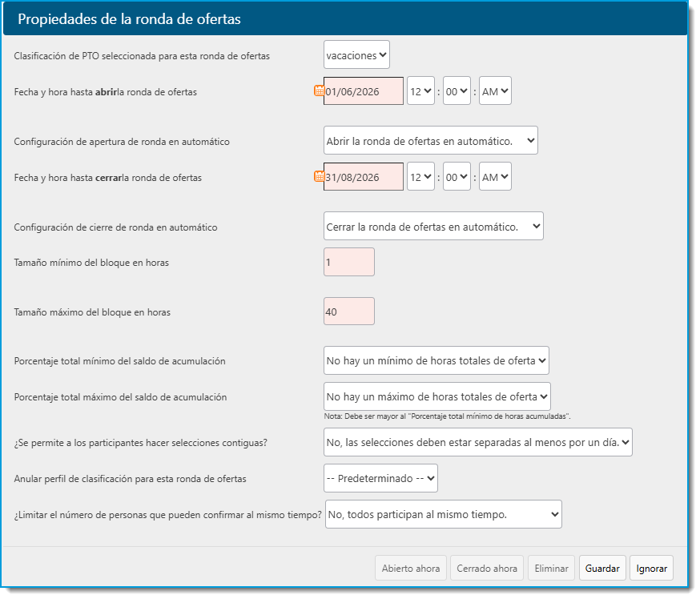Discard changes with the Ignorar button
The height and width of the screenshot is (599, 700).
(651, 569)
